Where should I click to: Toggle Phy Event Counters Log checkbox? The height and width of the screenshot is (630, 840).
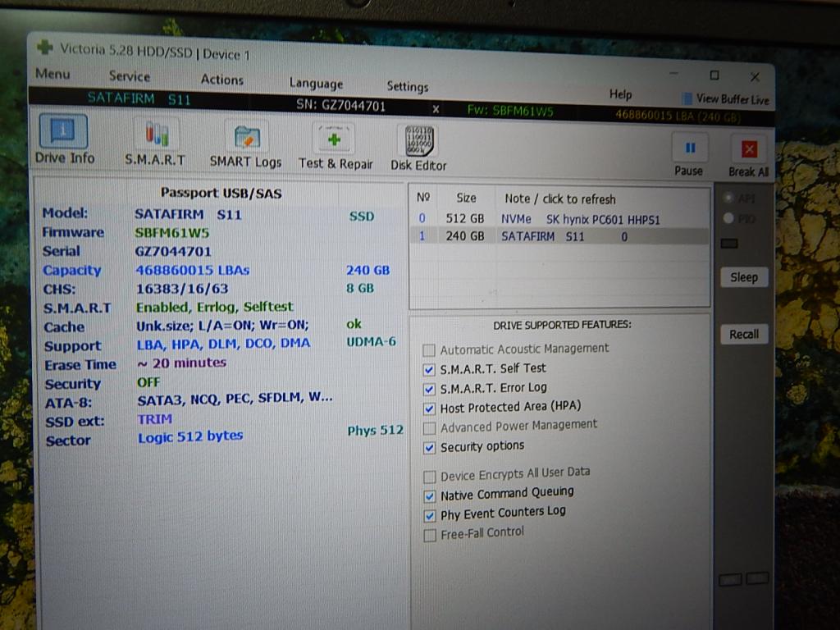tap(430, 516)
